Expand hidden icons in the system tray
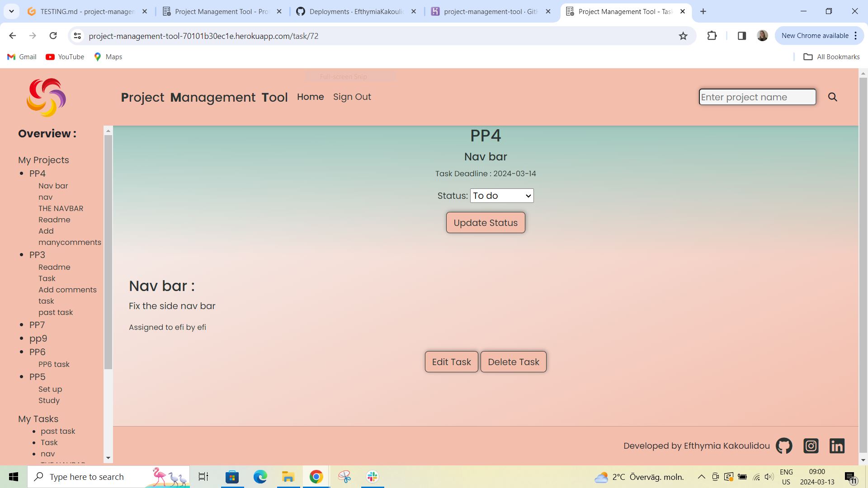868x488 pixels. point(701,476)
